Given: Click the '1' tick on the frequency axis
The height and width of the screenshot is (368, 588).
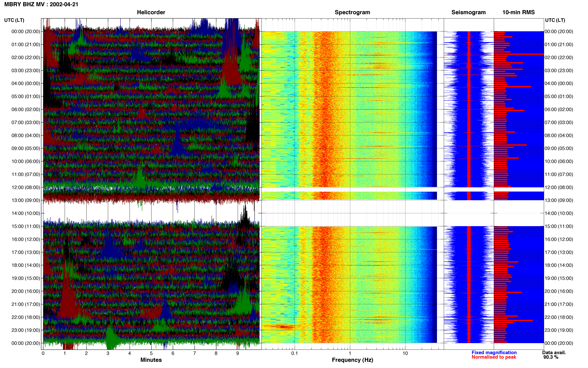Looking at the screenshot, I should pos(350,353).
